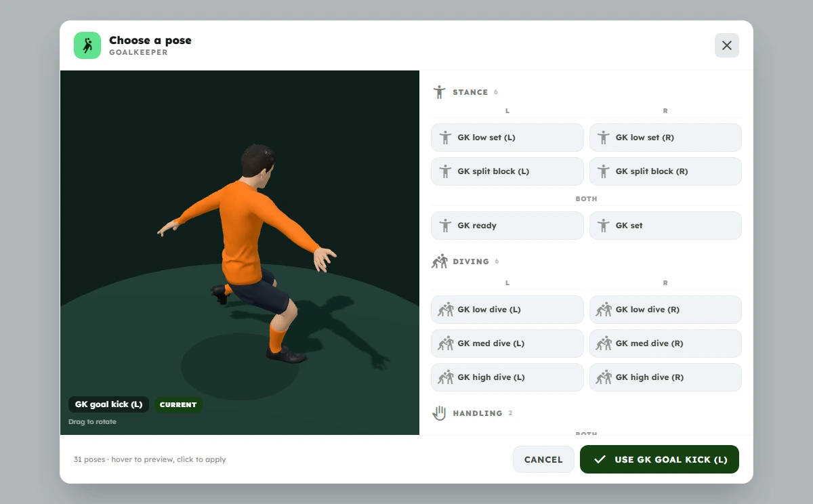Pick the GK low dive (R) pose
The image size is (813, 504).
pyautogui.click(x=665, y=310)
